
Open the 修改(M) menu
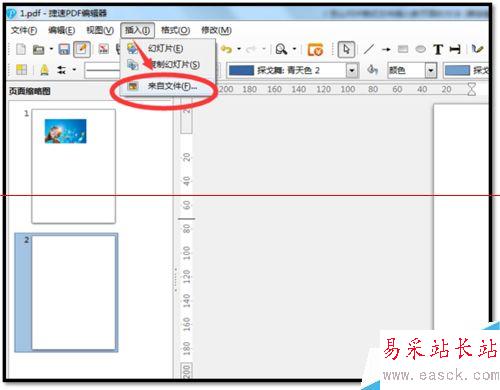pyautogui.click(x=216, y=31)
